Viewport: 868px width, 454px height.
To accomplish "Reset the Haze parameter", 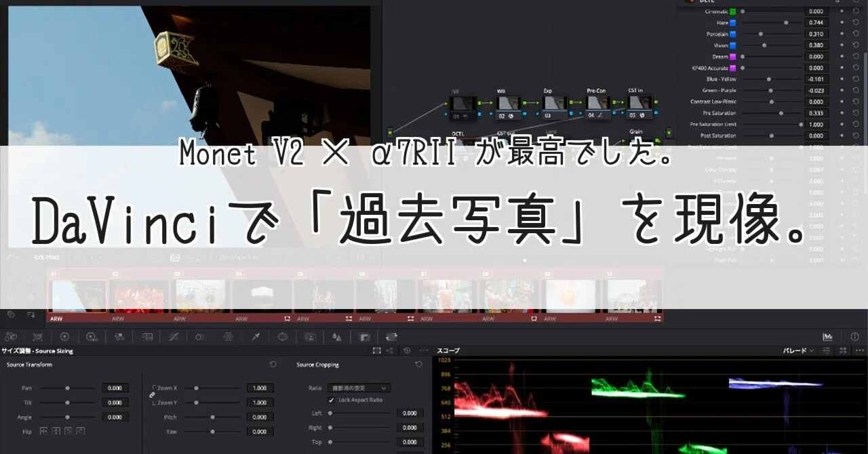I will (856, 22).
